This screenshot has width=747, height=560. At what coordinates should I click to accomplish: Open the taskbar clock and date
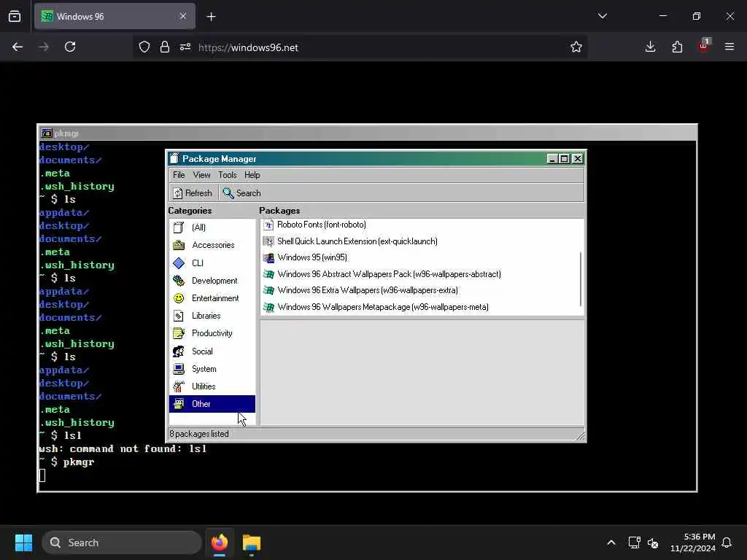tap(693, 542)
